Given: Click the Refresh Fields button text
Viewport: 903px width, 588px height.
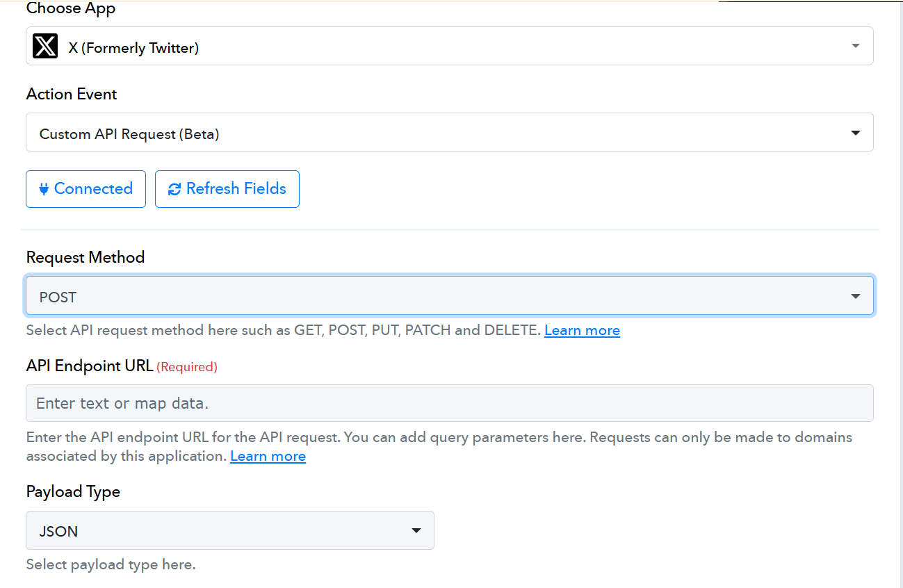Looking at the screenshot, I should [236, 189].
